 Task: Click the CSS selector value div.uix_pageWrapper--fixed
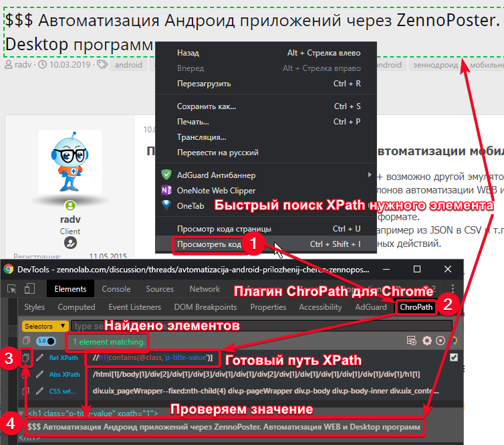[266, 391]
